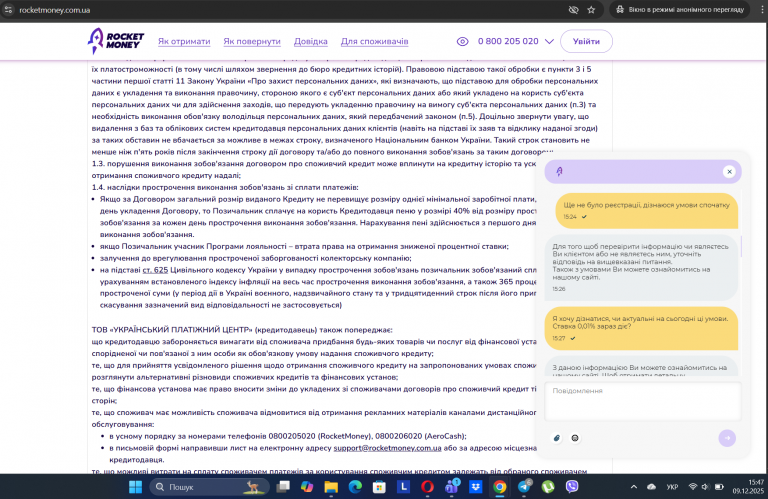This screenshot has width=768, height=499.
Task: Open Microsoft Store from taskbar
Action: coord(379,487)
